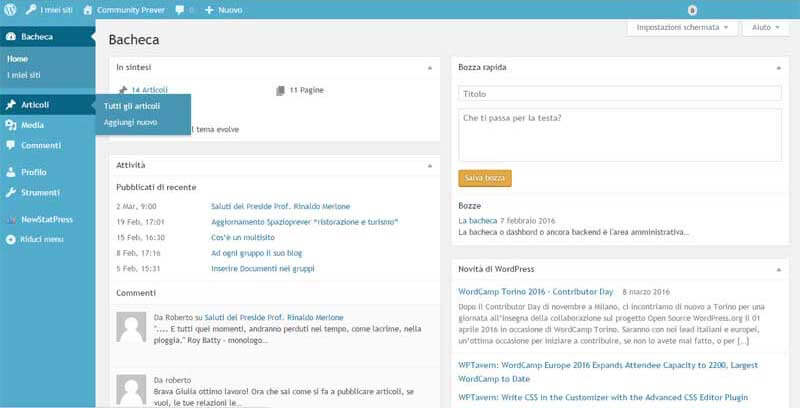Image resolution: width=800 pixels, height=408 pixels.
Task: Collapse the sidebar with Riduci menu
Action: click(x=11, y=239)
